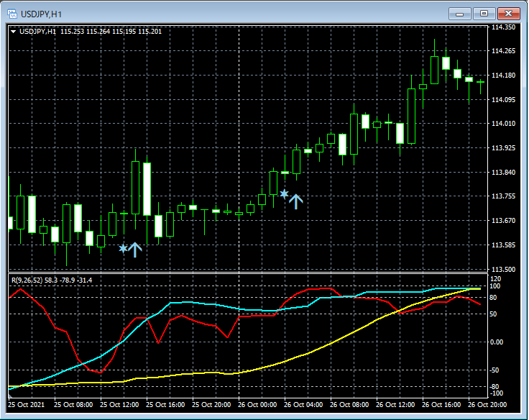Click the 120 level on the indicator scale
The height and width of the screenshot is (420, 529).
[496, 279]
